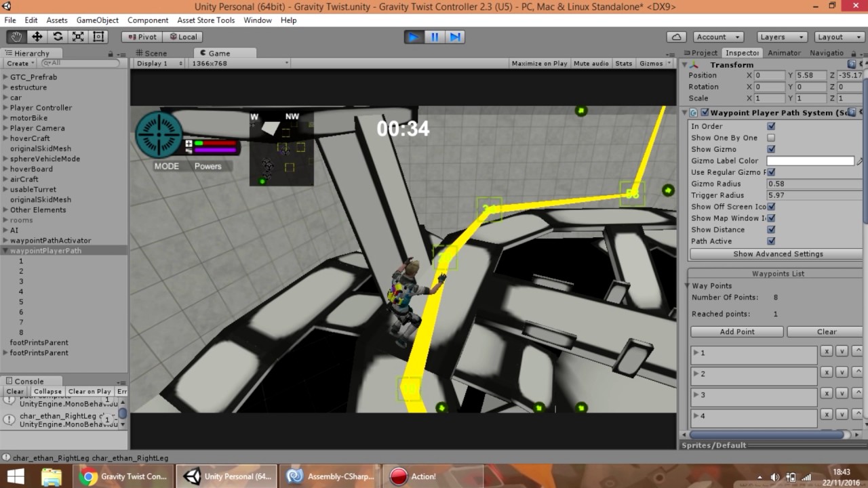The height and width of the screenshot is (488, 868).
Task: Open the Gizmos dropdown in Game view
Action: point(654,63)
